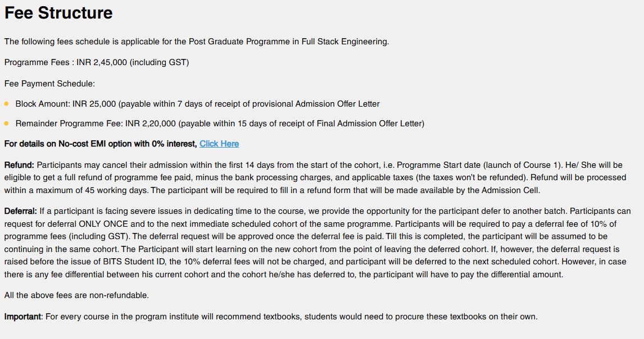
Task: Click the '(including GST)' text after Programme Fees
Action: (159, 62)
